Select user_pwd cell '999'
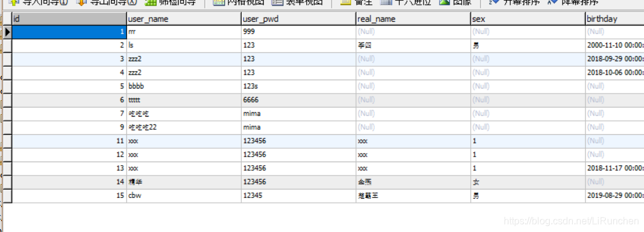This screenshot has width=644, height=232. 298,32
